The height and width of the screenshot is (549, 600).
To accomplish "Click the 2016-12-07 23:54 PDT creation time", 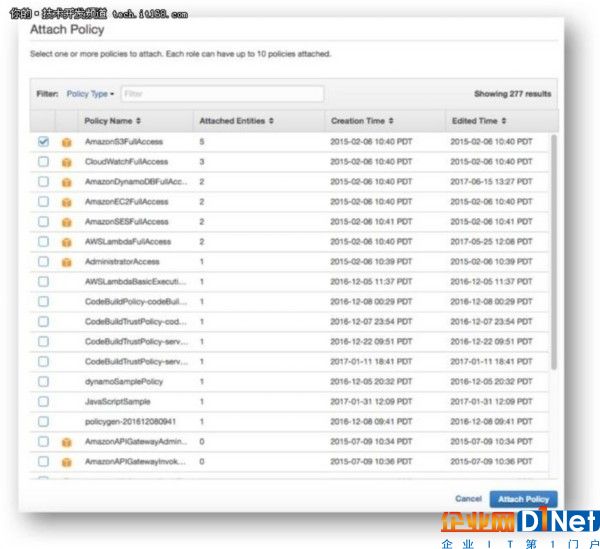I will pyautogui.click(x=371, y=321).
